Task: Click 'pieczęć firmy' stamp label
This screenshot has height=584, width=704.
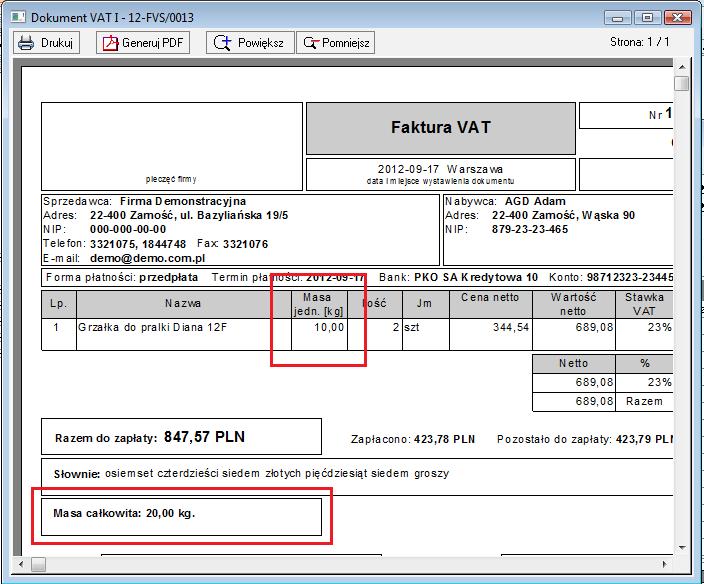Action: pyautogui.click(x=171, y=179)
